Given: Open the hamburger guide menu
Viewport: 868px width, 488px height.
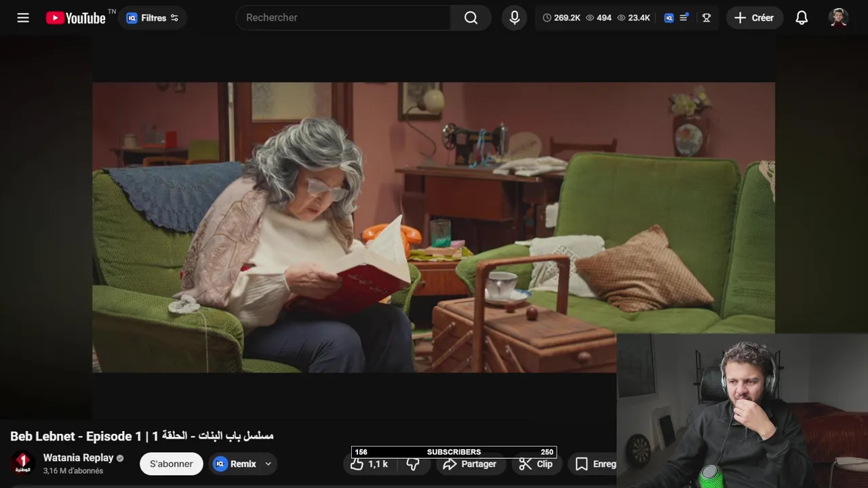Looking at the screenshot, I should coord(23,18).
